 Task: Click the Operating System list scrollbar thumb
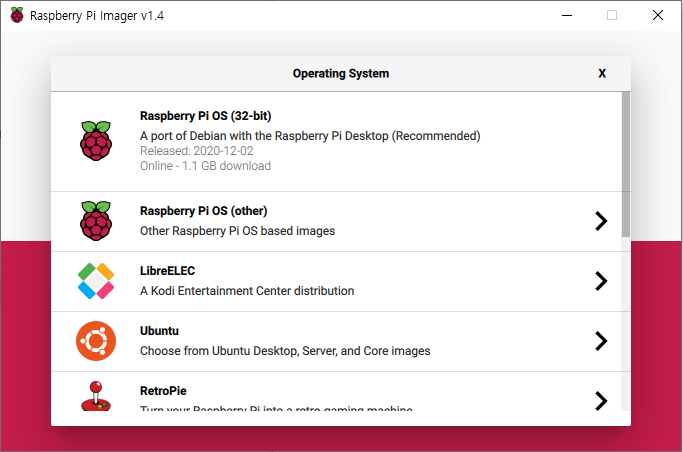[626, 164]
